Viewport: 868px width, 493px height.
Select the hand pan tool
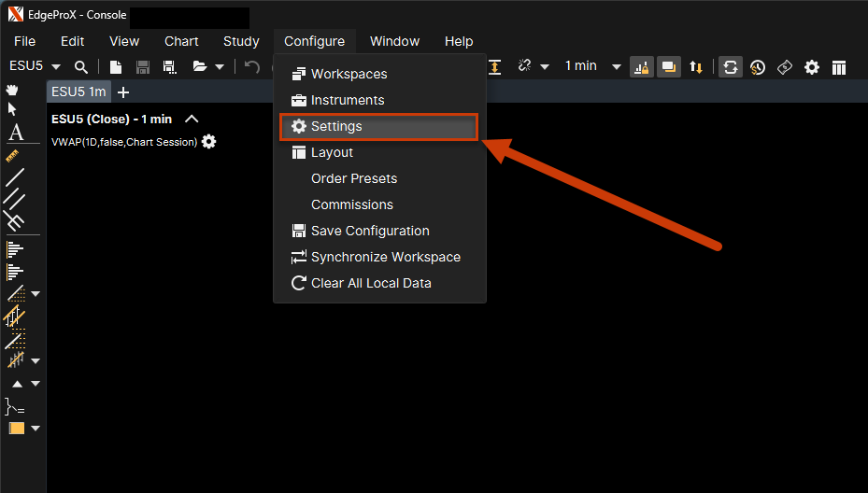click(13, 90)
